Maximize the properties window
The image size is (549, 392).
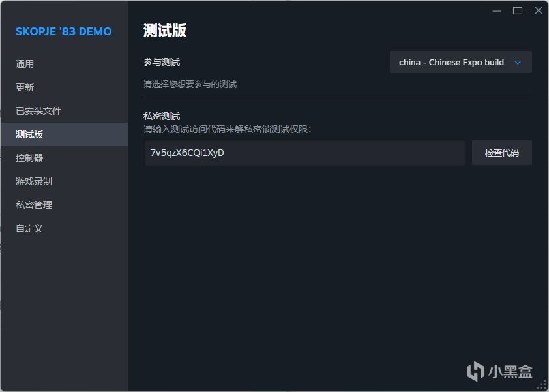(518, 11)
